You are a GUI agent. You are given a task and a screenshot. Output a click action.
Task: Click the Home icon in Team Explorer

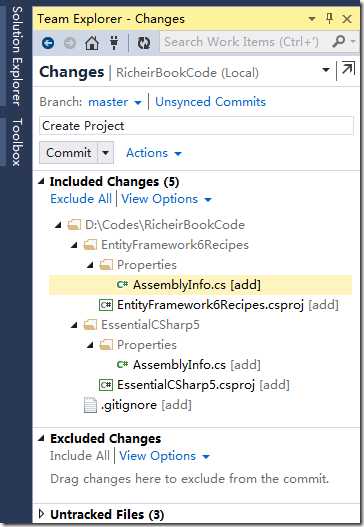tap(92, 43)
